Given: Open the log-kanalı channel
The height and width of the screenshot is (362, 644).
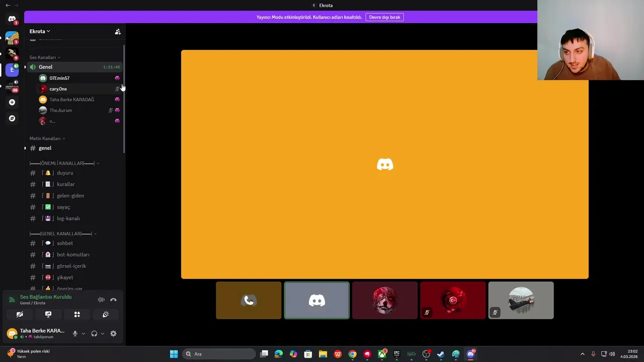Looking at the screenshot, I should click(74, 219).
